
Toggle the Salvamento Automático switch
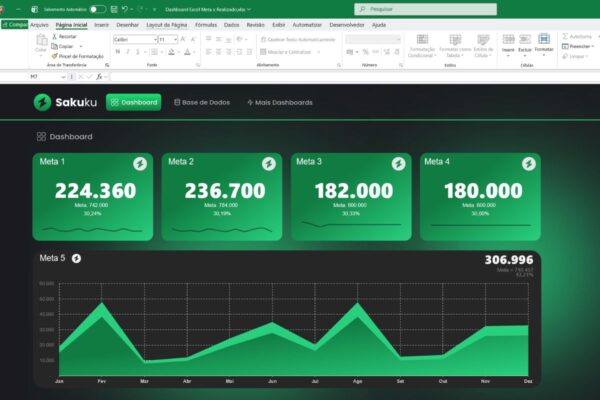(98, 9)
